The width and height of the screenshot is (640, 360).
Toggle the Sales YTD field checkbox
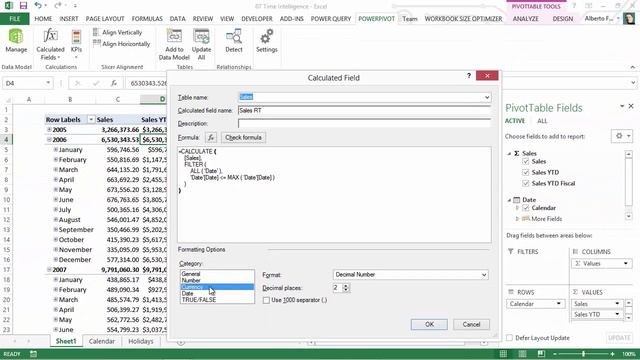pyautogui.click(x=526, y=172)
